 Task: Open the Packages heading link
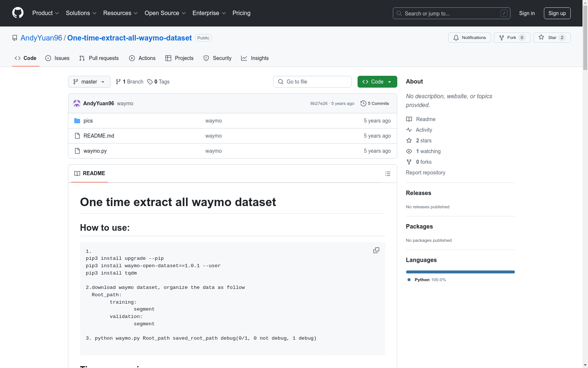click(x=419, y=226)
